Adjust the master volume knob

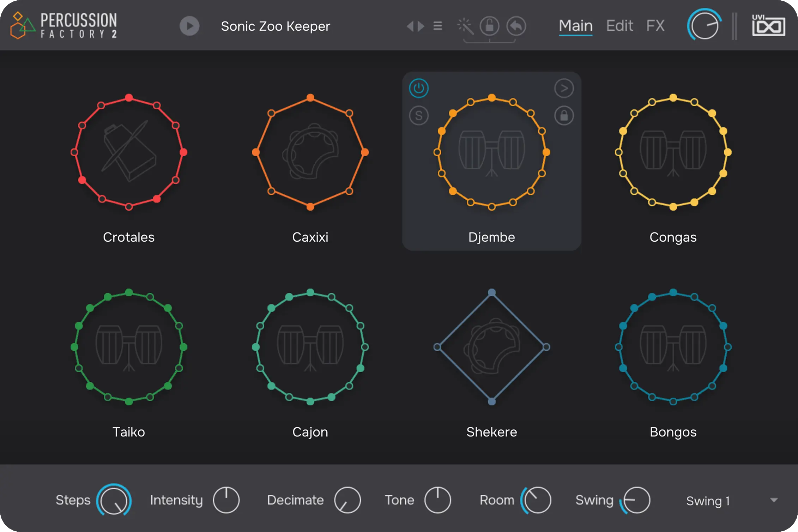tap(705, 26)
